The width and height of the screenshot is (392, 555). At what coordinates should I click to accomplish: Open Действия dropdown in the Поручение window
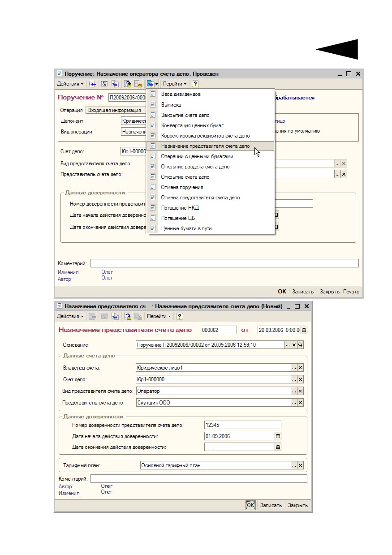(70, 84)
